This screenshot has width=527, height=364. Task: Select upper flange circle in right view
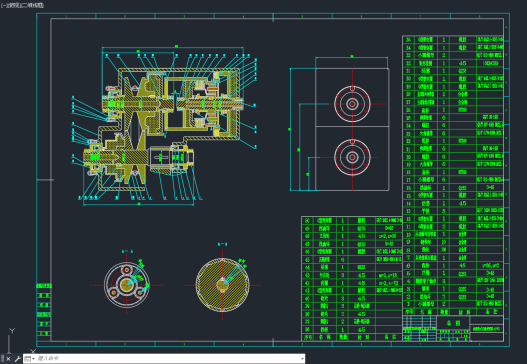[352, 104]
